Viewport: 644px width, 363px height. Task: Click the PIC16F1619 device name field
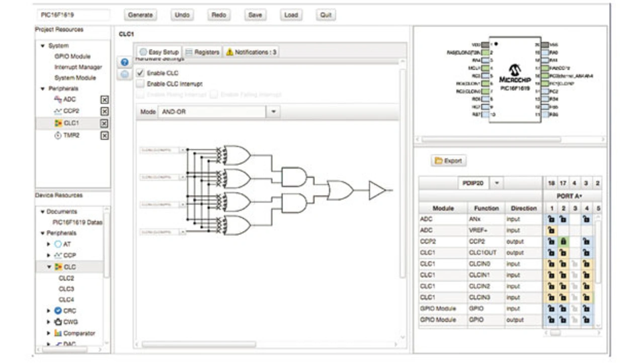(73, 15)
